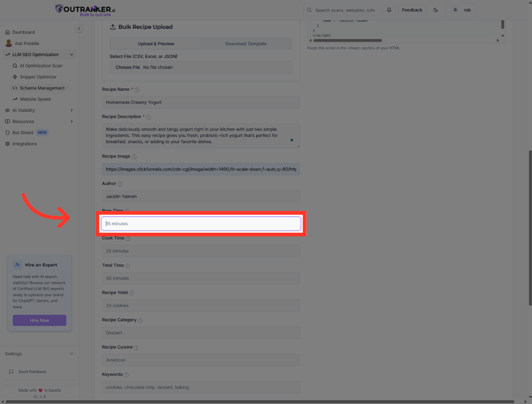Image resolution: width=532 pixels, height=404 pixels.
Task: Expand the Settings section in the sidebar
Action: click(x=39, y=354)
